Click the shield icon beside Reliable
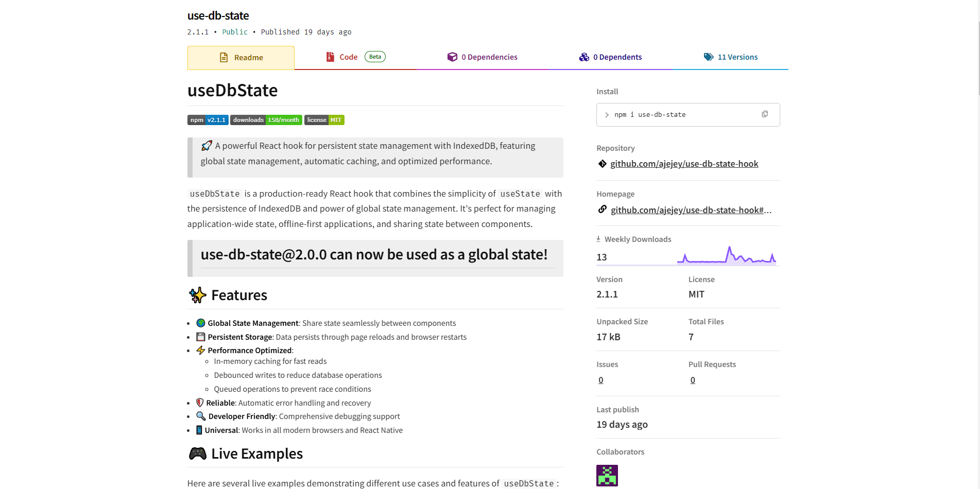 (200, 403)
